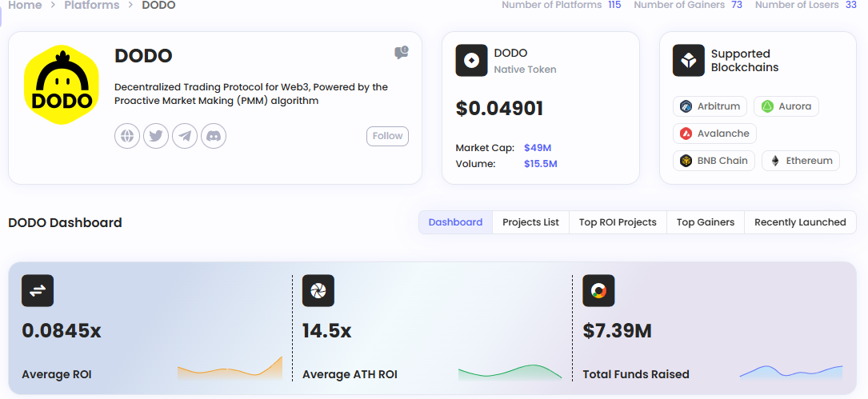868x399 pixels.
Task: Open the DODO website globe icon
Action: (x=127, y=136)
